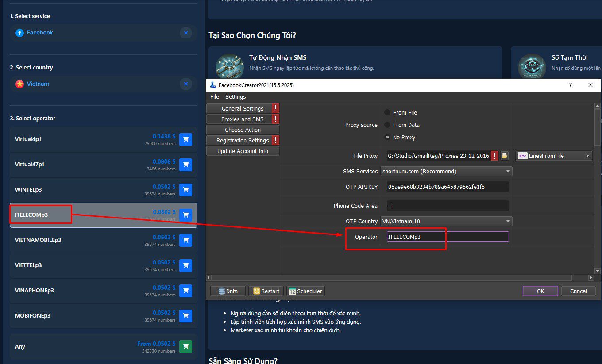Click red warning icon beside Proxies and SMS

pyautogui.click(x=275, y=119)
